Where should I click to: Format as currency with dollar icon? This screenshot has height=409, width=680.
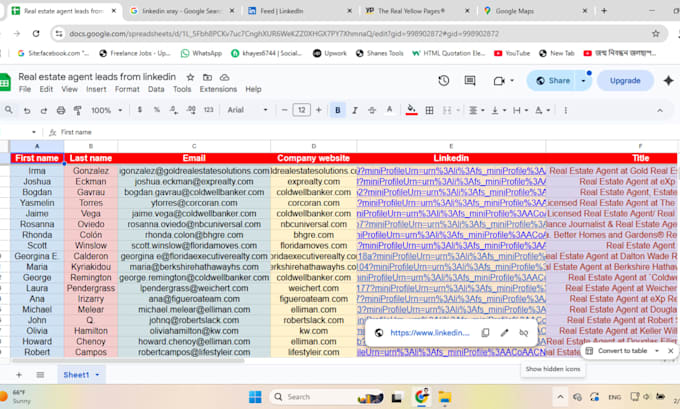click(x=140, y=110)
